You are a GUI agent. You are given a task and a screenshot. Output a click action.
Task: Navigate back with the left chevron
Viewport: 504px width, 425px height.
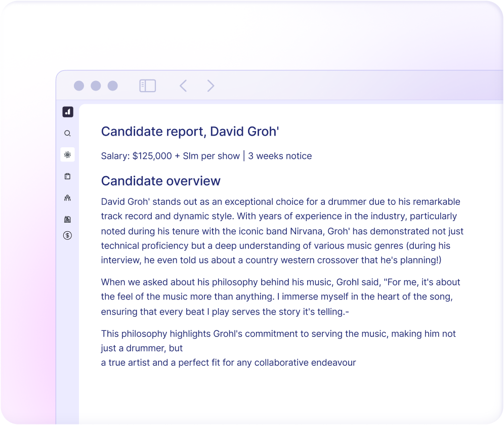click(183, 86)
